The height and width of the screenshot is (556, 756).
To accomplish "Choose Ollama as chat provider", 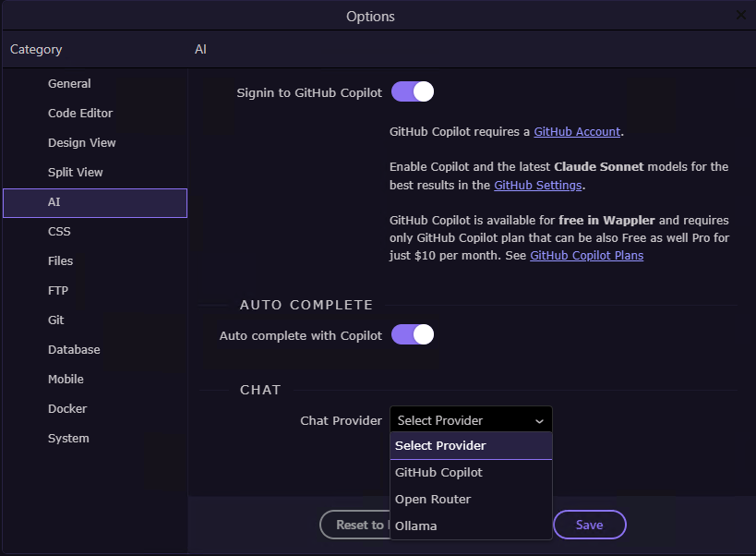I will 471,526.
